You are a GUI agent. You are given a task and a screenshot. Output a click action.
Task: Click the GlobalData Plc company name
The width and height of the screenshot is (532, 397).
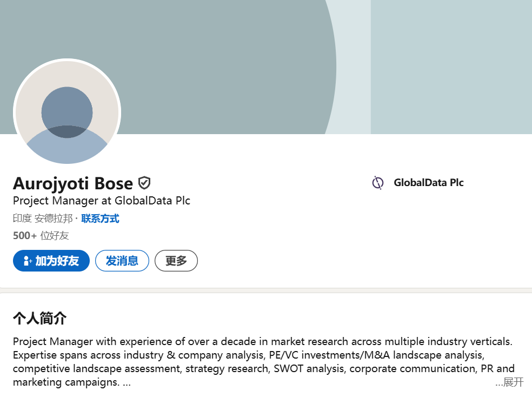(x=429, y=183)
